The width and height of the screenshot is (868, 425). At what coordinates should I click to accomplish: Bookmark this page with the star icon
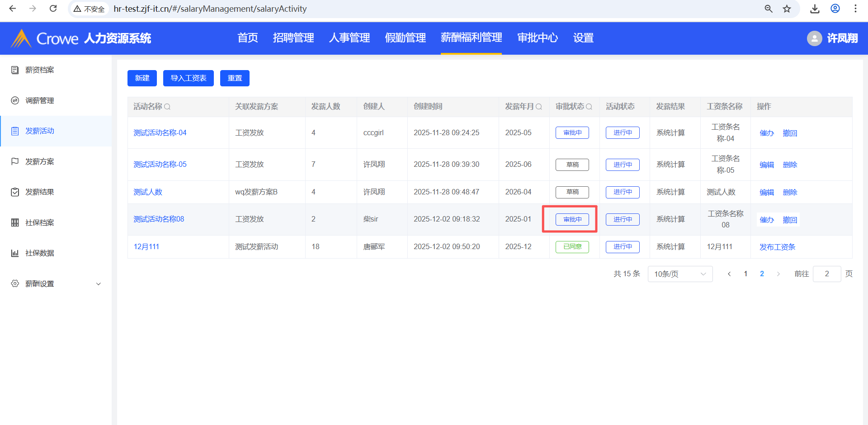(787, 9)
